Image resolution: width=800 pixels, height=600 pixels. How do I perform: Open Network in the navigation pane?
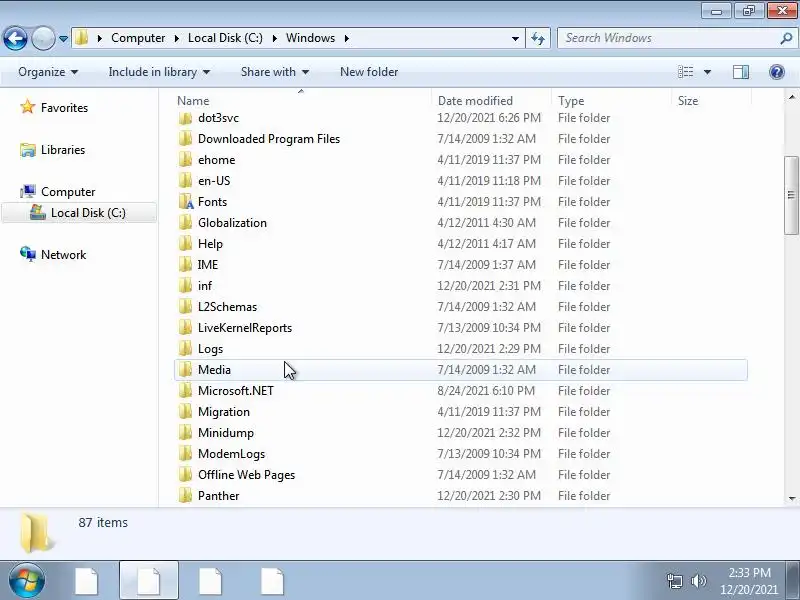[63, 255]
